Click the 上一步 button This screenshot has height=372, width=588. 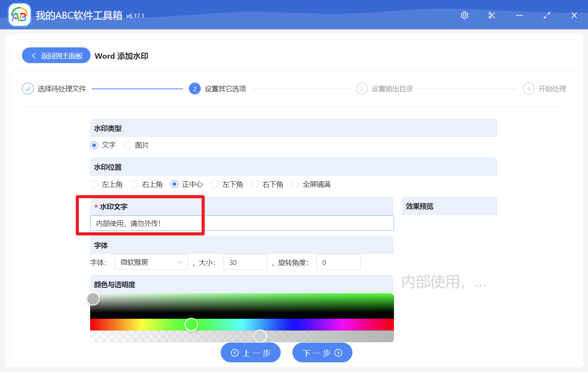coord(250,352)
